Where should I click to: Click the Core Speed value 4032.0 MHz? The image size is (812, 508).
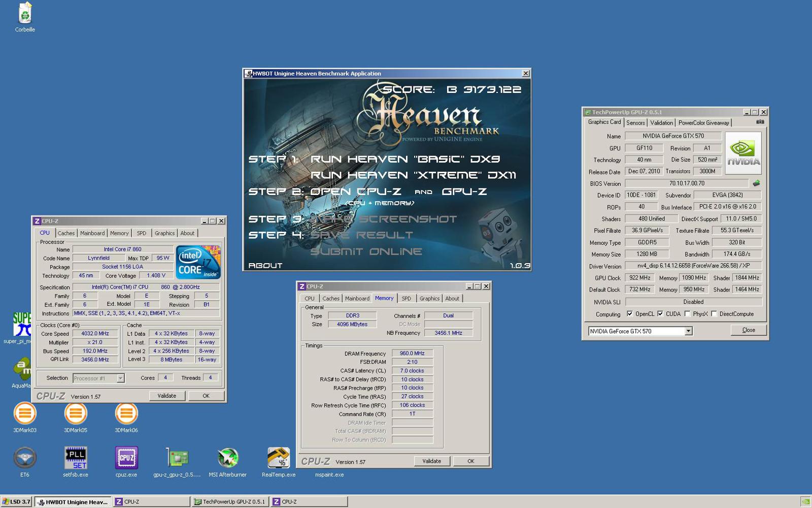tap(95, 334)
